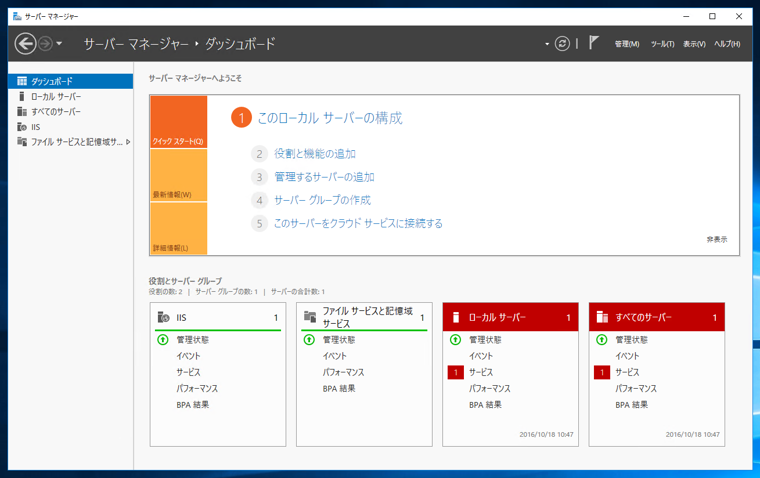
Task: Click 非表示 to hide welcome tile
Action: pyautogui.click(x=717, y=239)
